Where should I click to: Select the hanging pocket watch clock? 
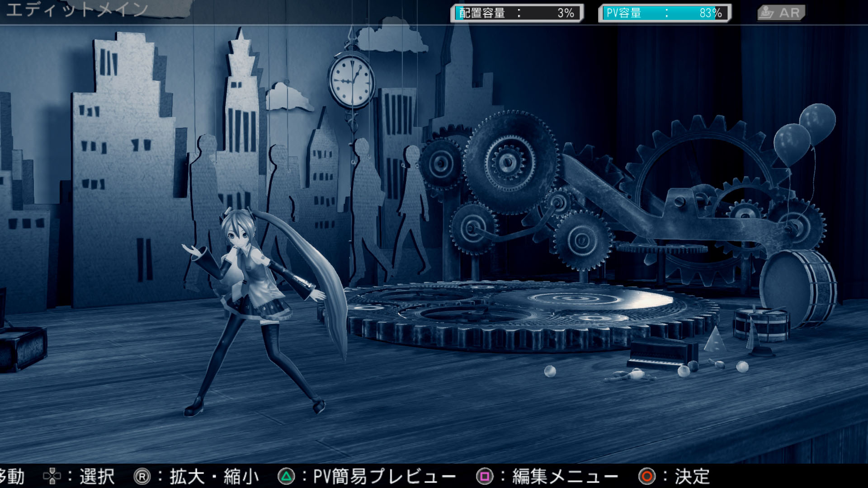[x=351, y=81]
